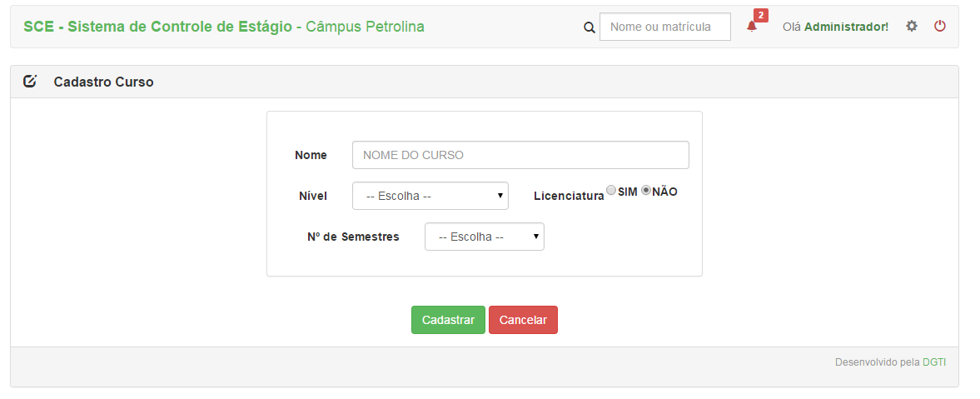Open settings via the gear icon

(912, 26)
